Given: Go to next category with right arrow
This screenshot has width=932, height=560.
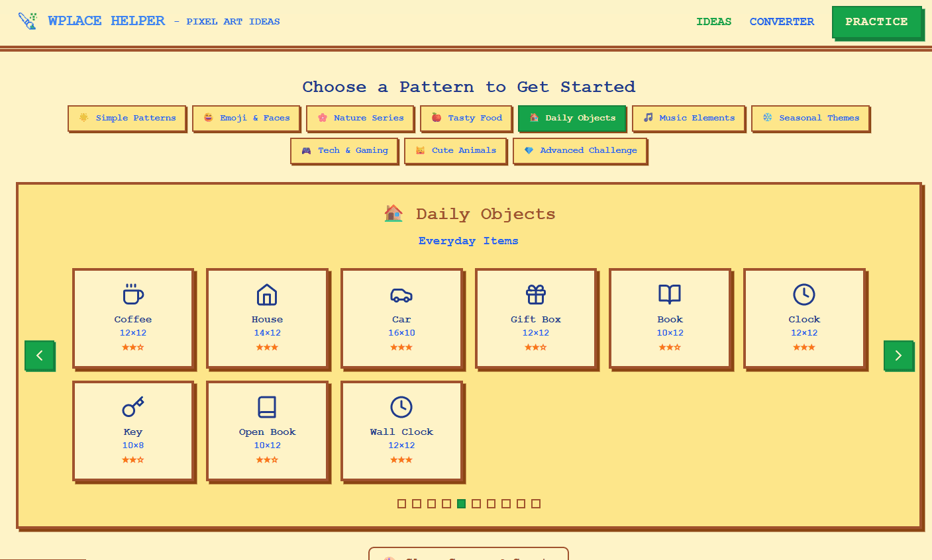Looking at the screenshot, I should [x=898, y=355].
